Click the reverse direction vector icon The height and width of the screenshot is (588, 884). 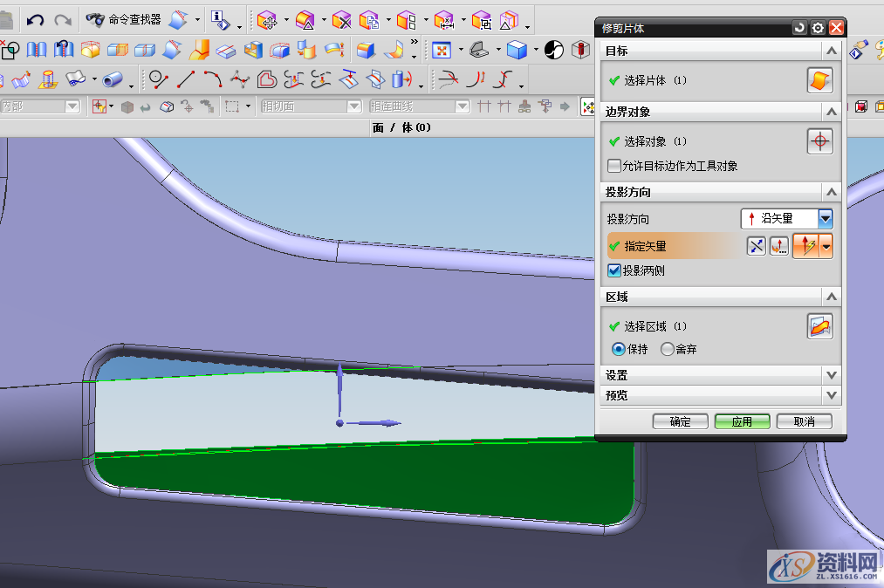click(756, 247)
